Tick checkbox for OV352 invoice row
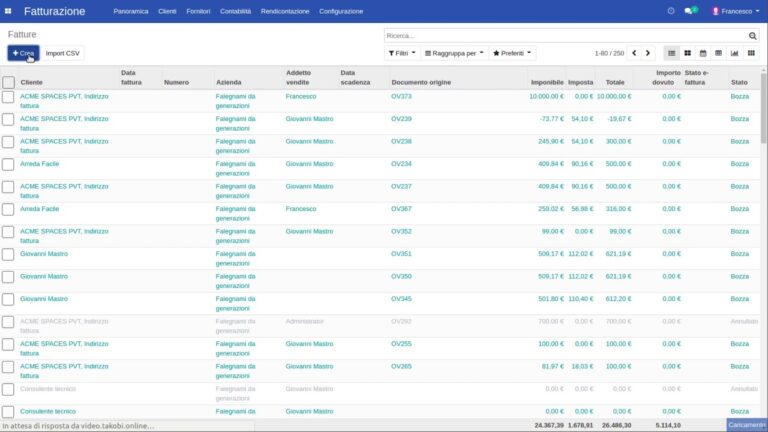 tap(8, 232)
